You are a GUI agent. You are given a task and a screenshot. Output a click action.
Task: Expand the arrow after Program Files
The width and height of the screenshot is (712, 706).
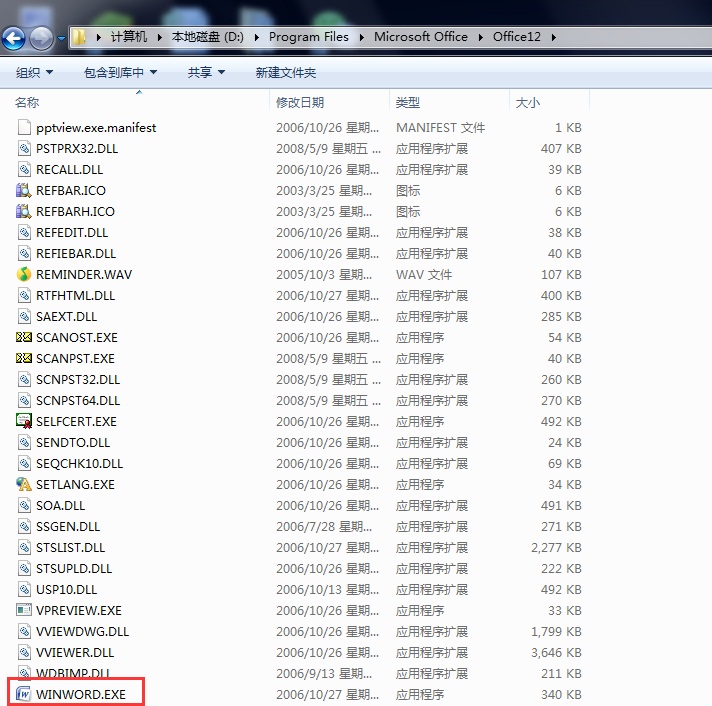pyautogui.click(x=361, y=37)
